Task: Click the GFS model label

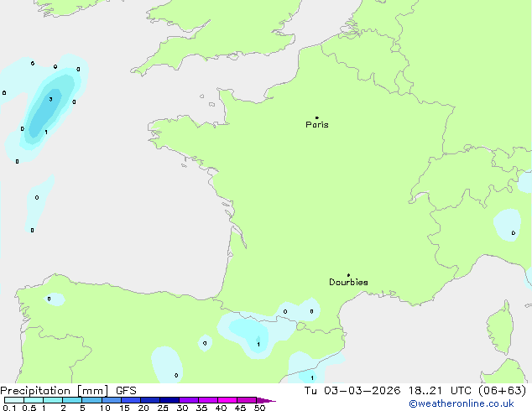Action: coord(126,391)
